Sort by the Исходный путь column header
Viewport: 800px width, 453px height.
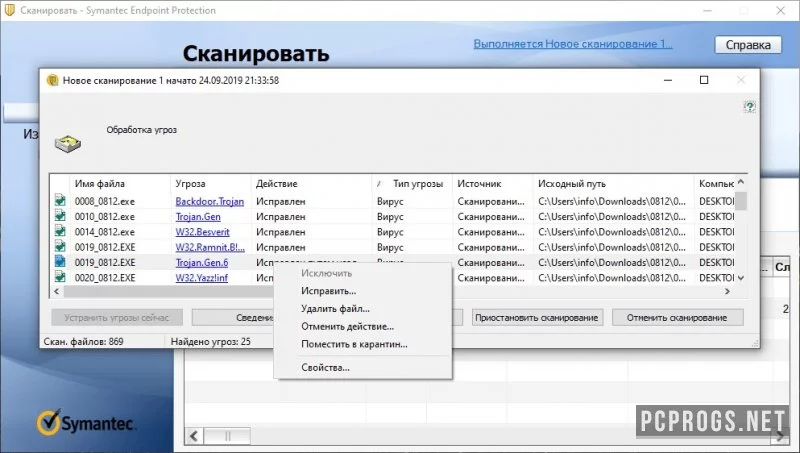click(x=613, y=184)
